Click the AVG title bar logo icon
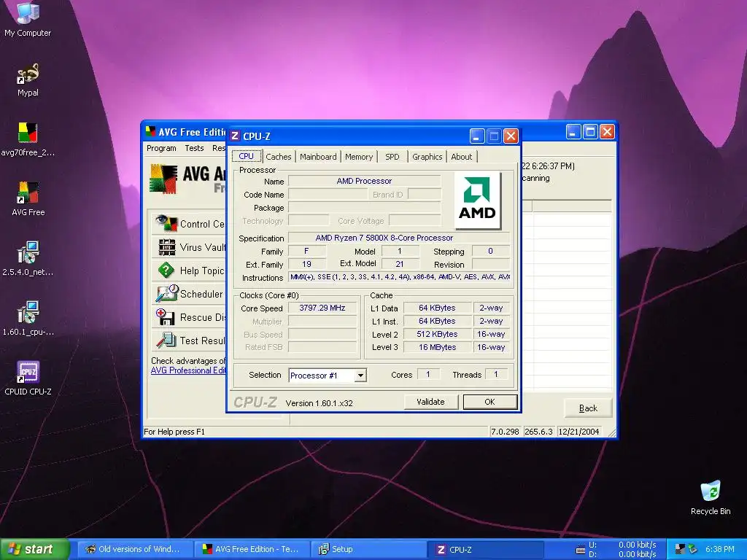The image size is (747, 560). click(150, 131)
